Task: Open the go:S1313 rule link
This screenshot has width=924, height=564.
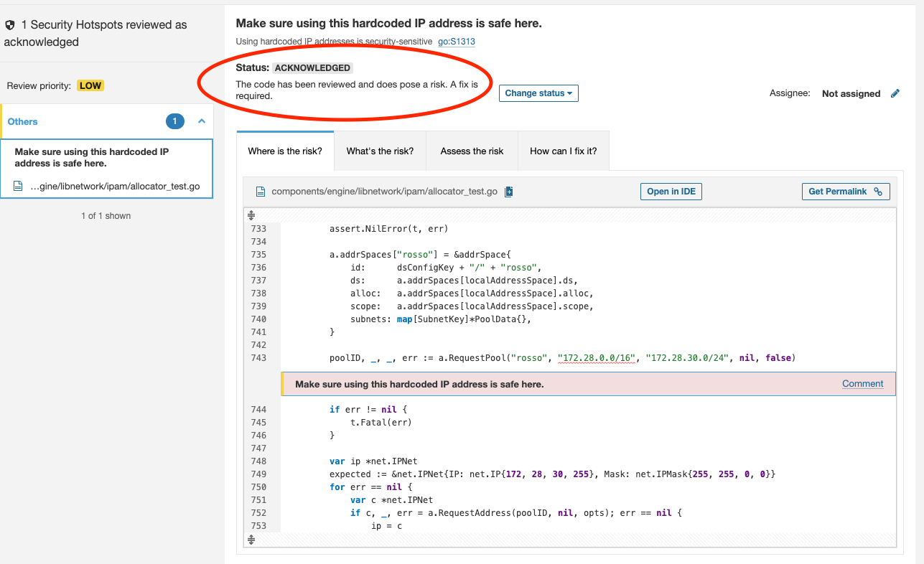Action: tap(457, 42)
